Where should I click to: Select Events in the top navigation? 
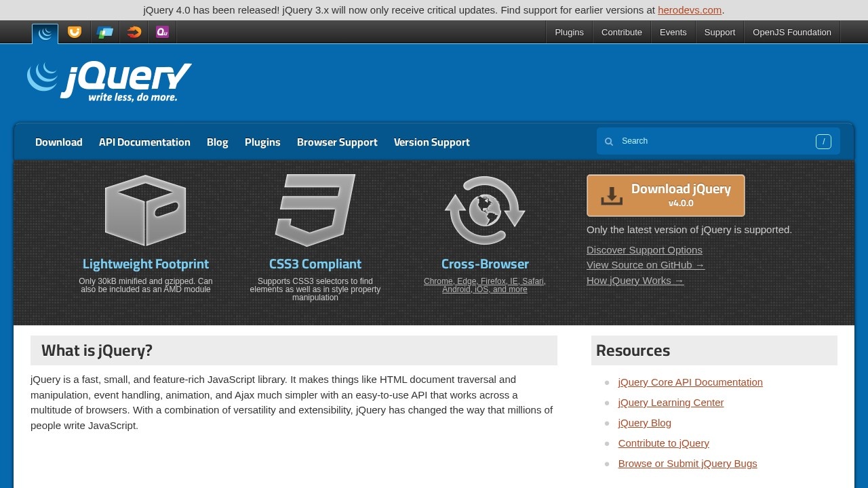click(673, 32)
